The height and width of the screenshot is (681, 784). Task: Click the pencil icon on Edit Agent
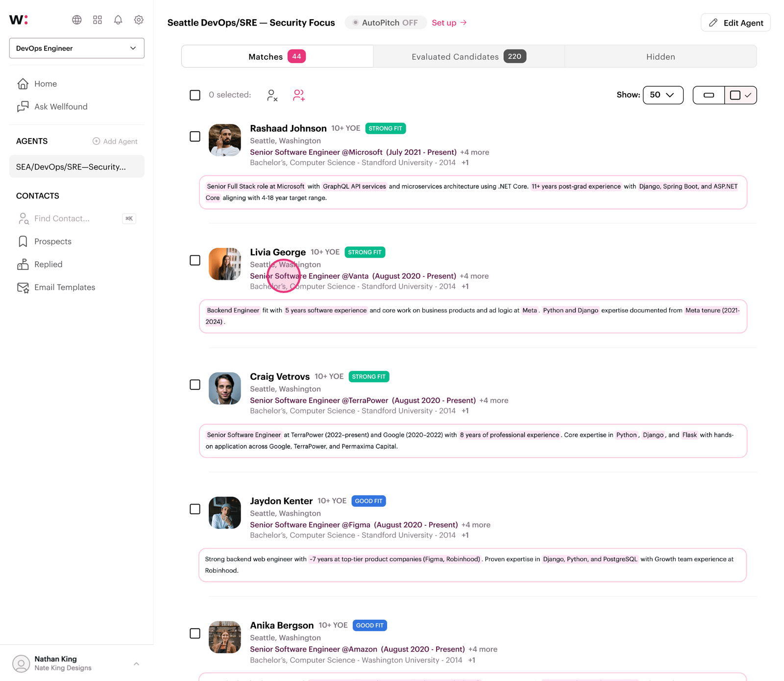point(713,23)
